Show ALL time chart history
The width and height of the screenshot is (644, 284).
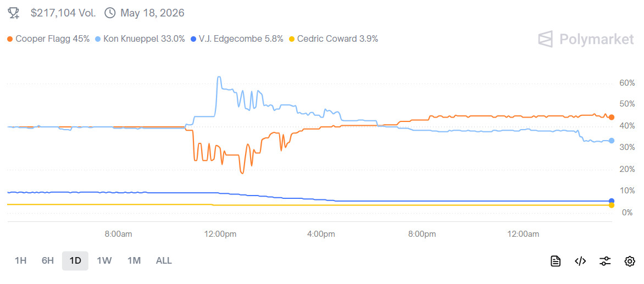164,260
